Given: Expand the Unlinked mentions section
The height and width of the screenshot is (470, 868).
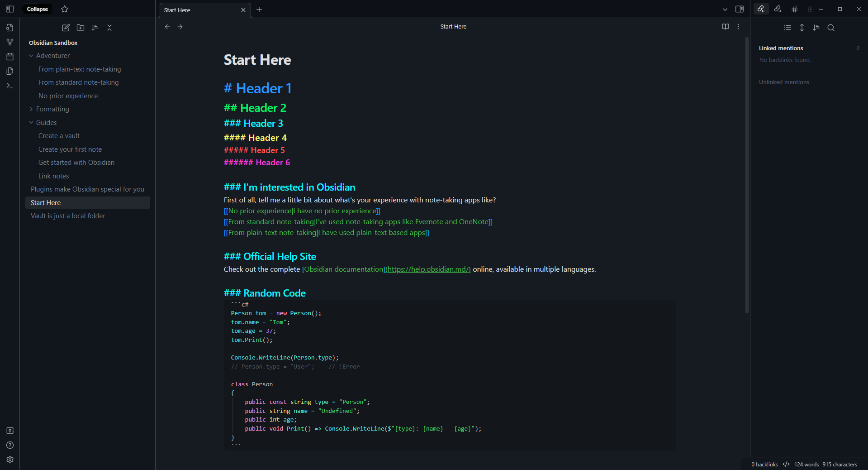Looking at the screenshot, I should [x=784, y=82].
